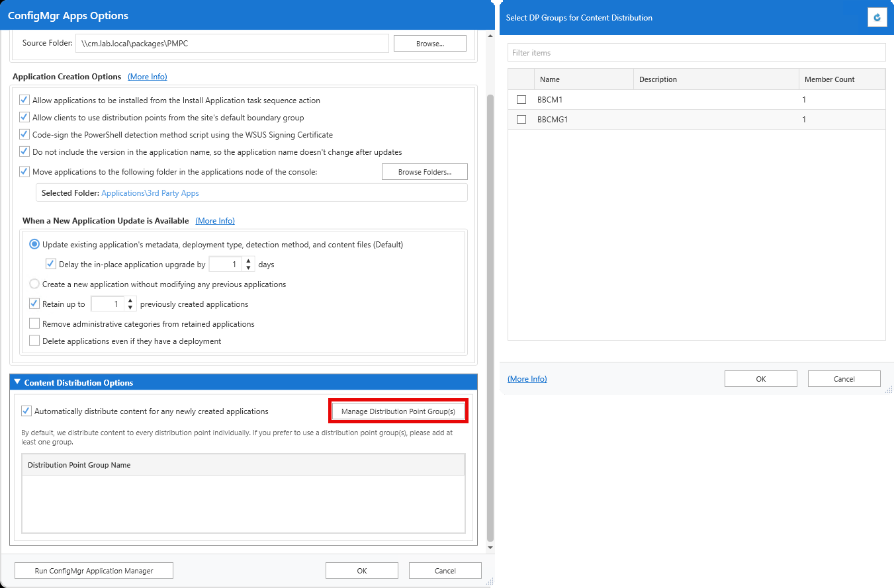The image size is (896, 588).
Task: Click the Browse Folders button
Action: (x=424, y=172)
